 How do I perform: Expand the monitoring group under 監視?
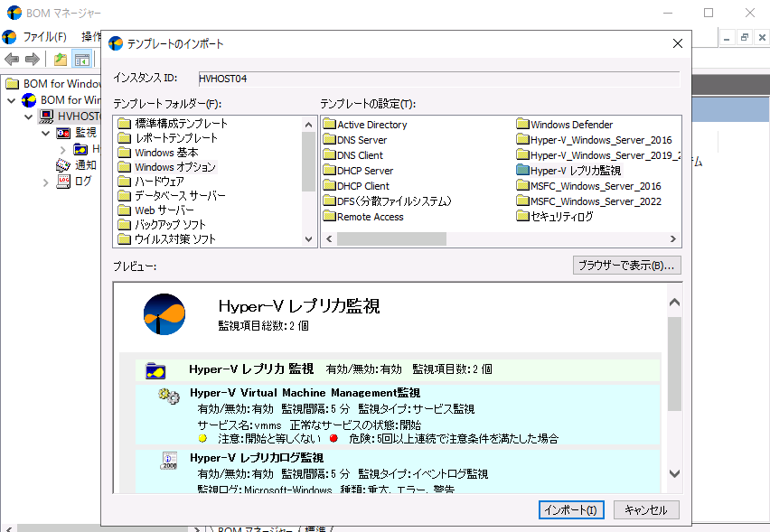tap(63, 149)
